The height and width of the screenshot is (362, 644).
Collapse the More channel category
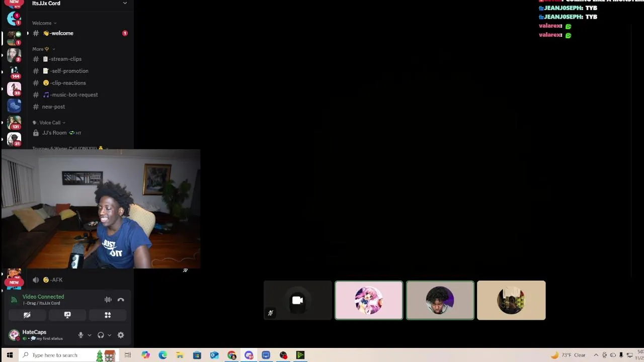tap(44, 49)
